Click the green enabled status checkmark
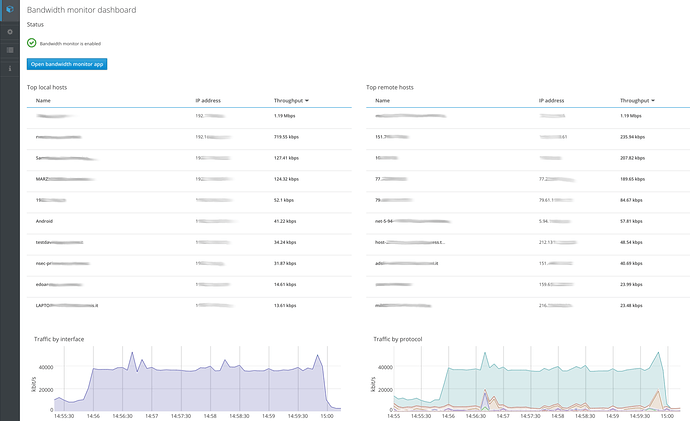690x421 pixels. (32, 43)
